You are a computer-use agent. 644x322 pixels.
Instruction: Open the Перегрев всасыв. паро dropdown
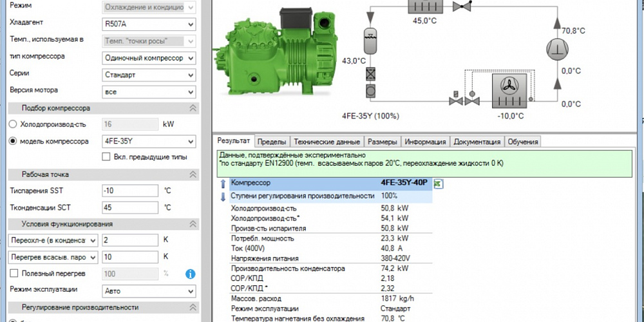pos(53,257)
